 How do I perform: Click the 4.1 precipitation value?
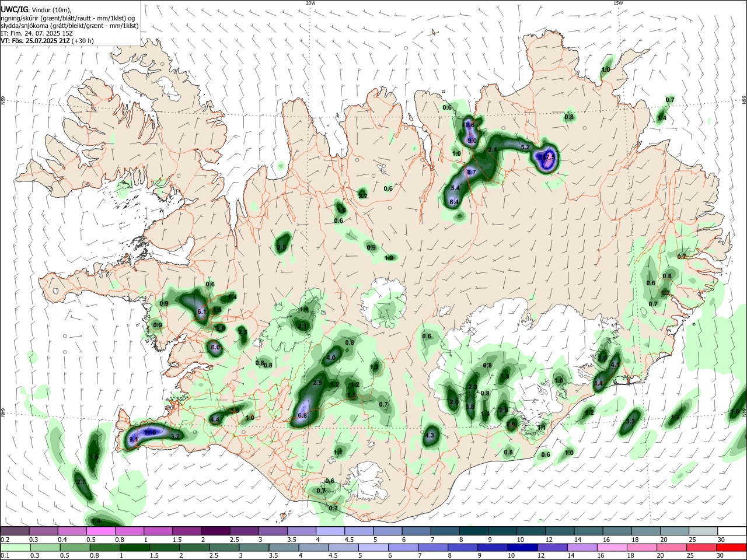(x=615, y=365)
